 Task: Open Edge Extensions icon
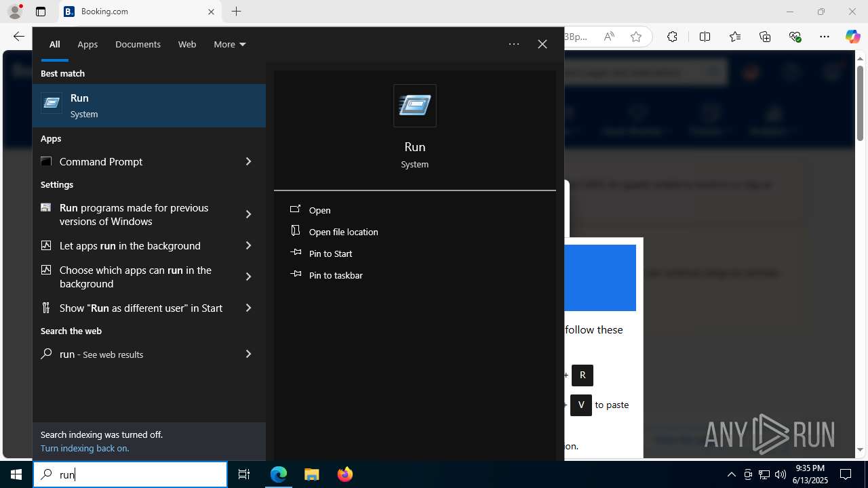pyautogui.click(x=672, y=37)
